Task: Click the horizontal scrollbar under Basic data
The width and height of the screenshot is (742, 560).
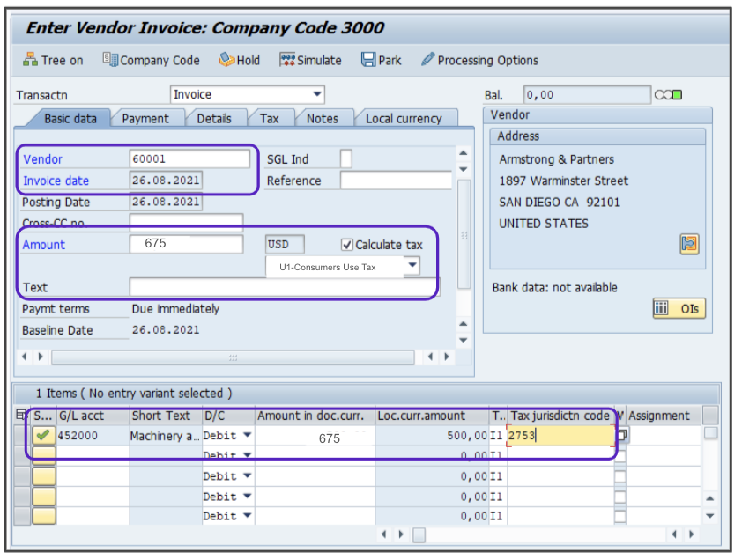Action: pyautogui.click(x=233, y=357)
